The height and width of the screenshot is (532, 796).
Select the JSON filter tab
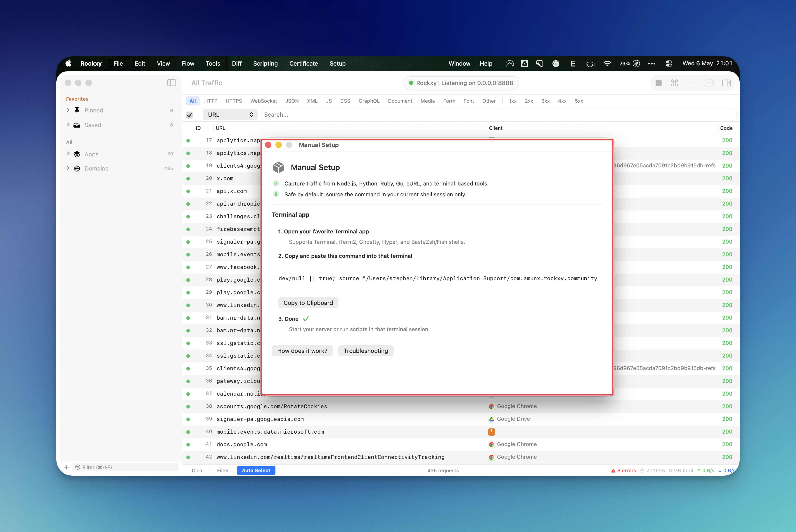[292, 101]
